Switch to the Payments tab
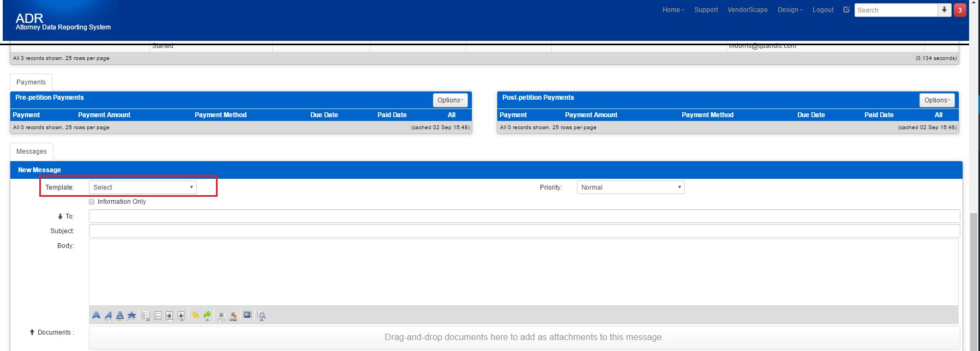 [31, 82]
